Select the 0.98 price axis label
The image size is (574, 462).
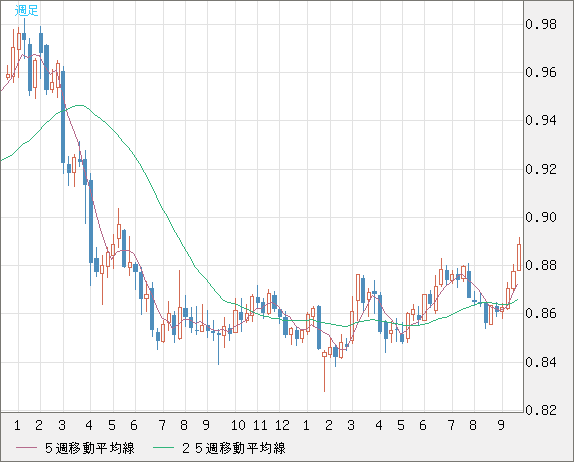click(541, 25)
